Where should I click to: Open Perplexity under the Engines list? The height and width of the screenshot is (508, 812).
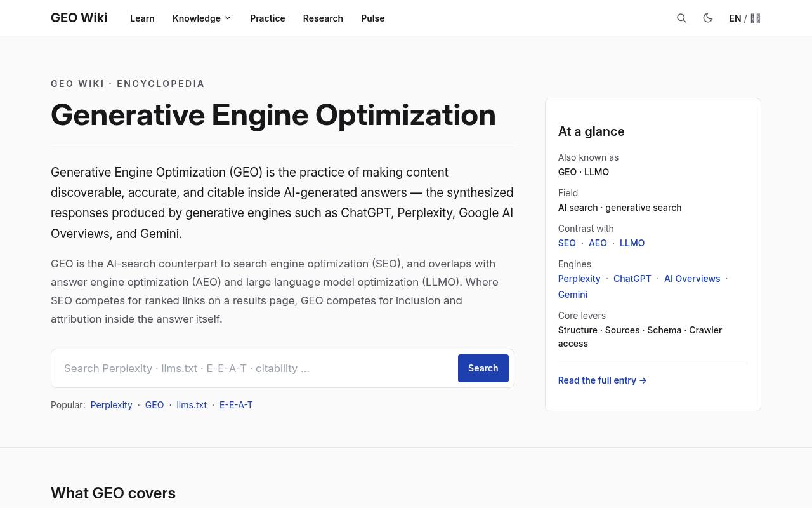579,279
